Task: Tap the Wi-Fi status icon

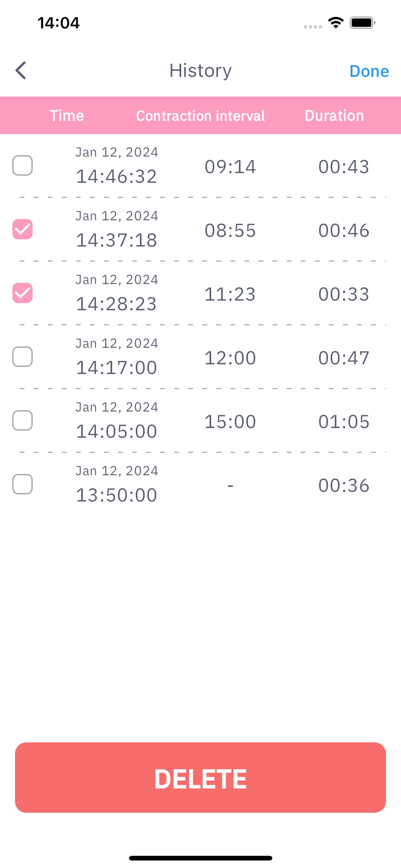Action: pyautogui.click(x=336, y=22)
